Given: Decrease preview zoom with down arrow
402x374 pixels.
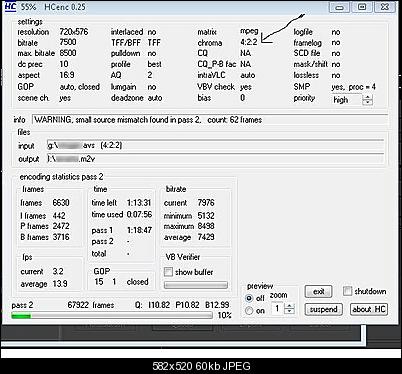Looking at the screenshot, I should [x=290, y=311].
